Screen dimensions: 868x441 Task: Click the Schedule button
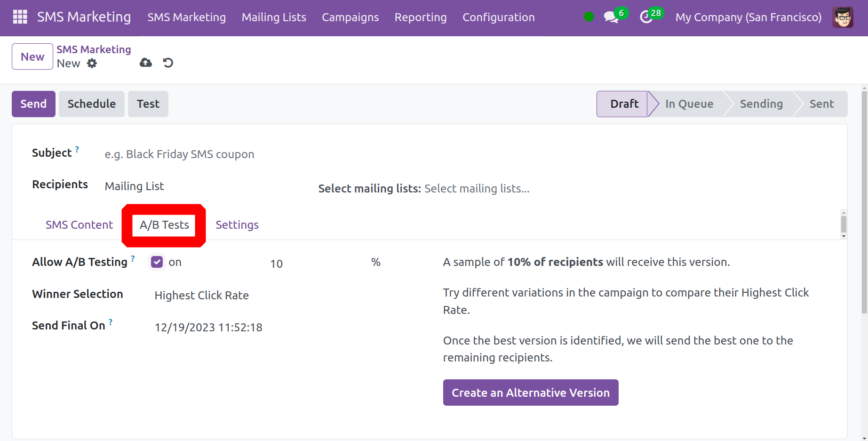(x=91, y=104)
